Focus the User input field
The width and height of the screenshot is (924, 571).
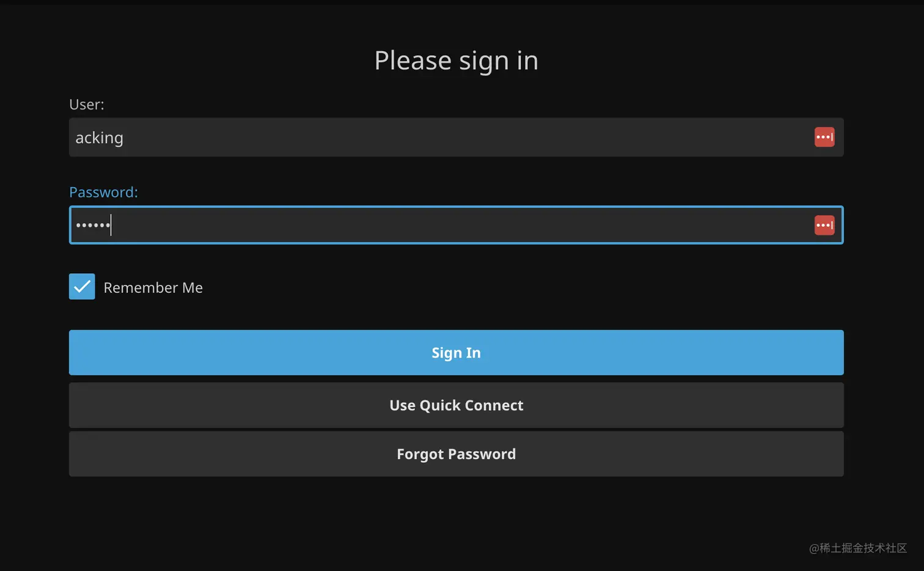click(456, 137)
